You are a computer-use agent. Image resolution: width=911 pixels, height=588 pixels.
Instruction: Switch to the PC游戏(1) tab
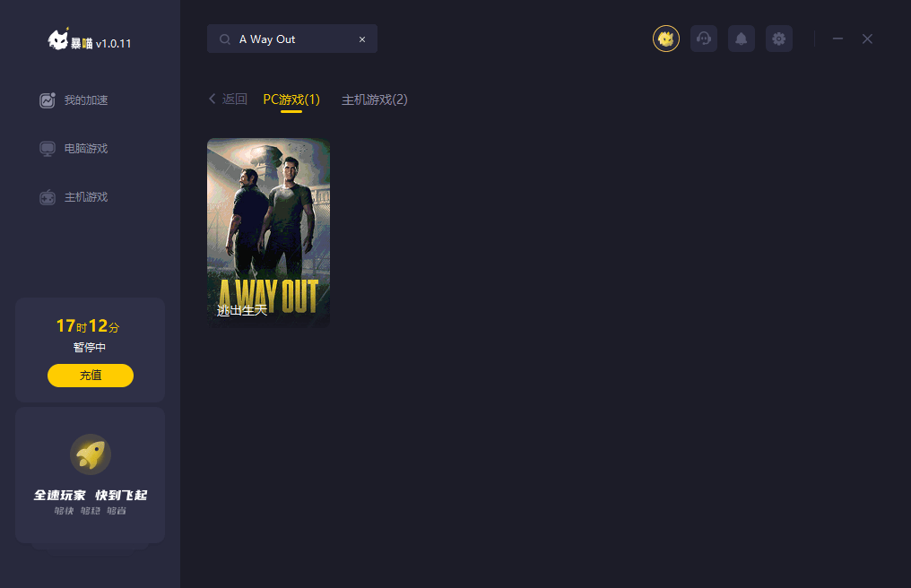coord(291,99)
